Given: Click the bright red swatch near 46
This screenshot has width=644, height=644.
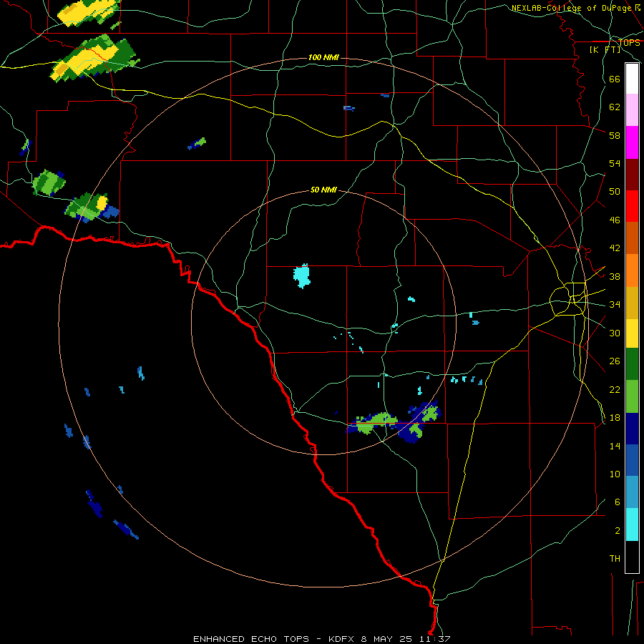Looking at the screenshot, I should point(632,206).
